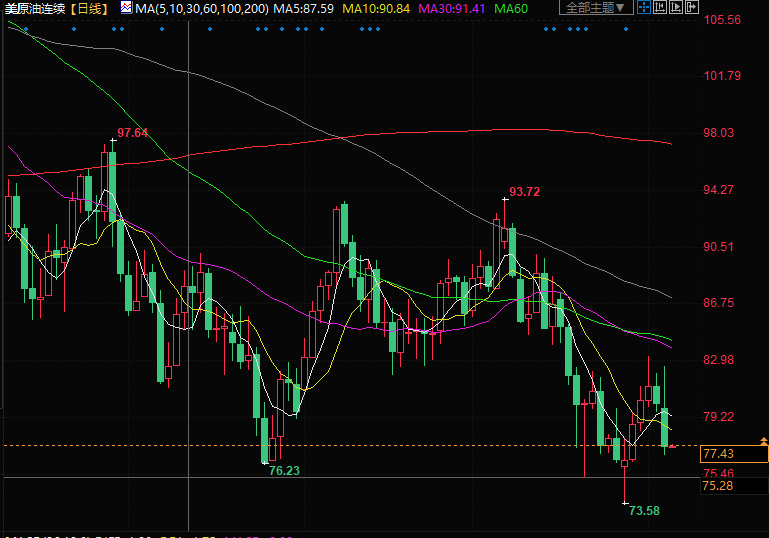Click the green MA60 label
Image resolution: width=769 pixels, height=538 pixels.
pos(511,8)
